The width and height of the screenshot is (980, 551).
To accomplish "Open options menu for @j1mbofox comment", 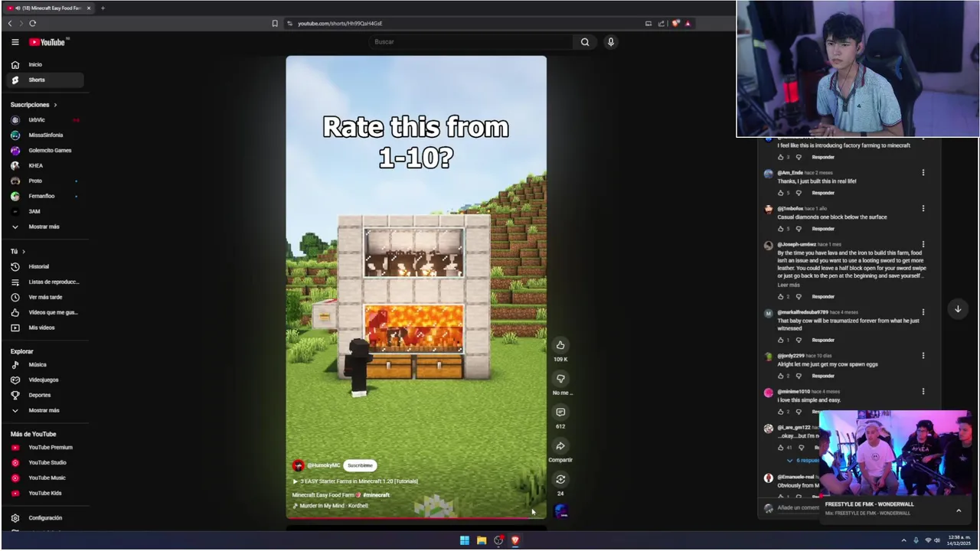I will 923,209.
